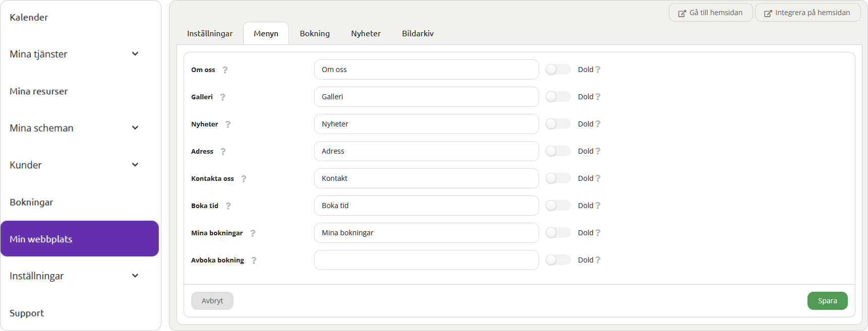Click question mark next to Kontakta oss
The image size is (868, 331).
[x=244, y=179]
